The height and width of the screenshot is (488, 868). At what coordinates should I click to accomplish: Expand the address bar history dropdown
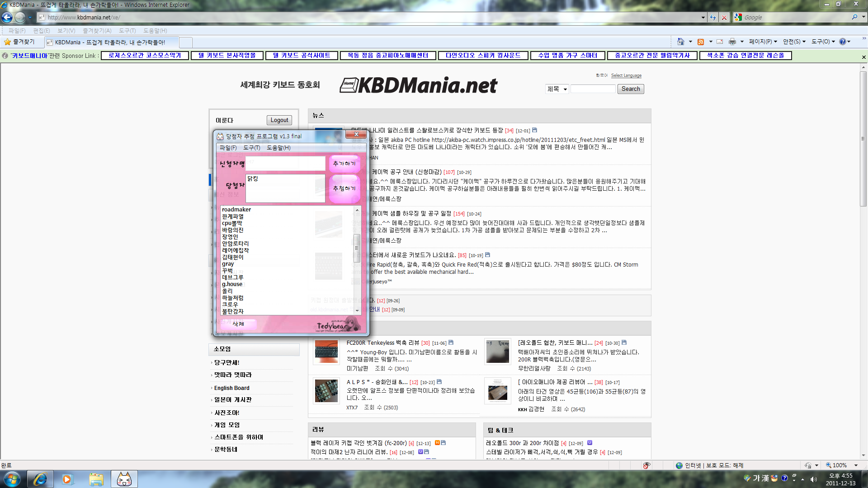(x=703, y=17)
